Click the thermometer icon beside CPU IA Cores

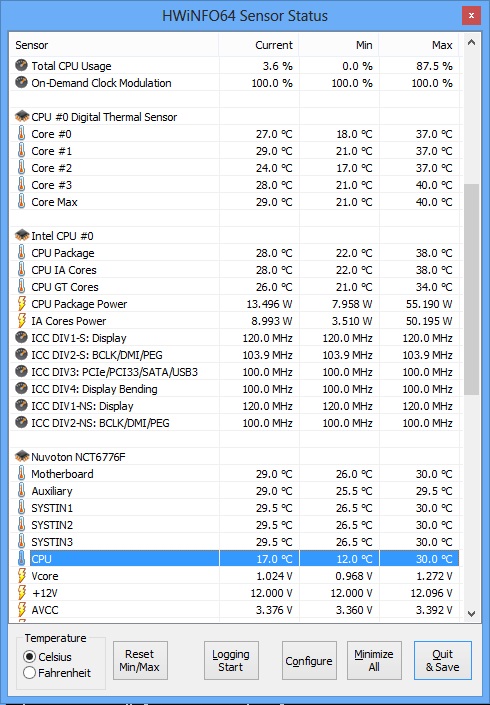click(x=21, y=270)
